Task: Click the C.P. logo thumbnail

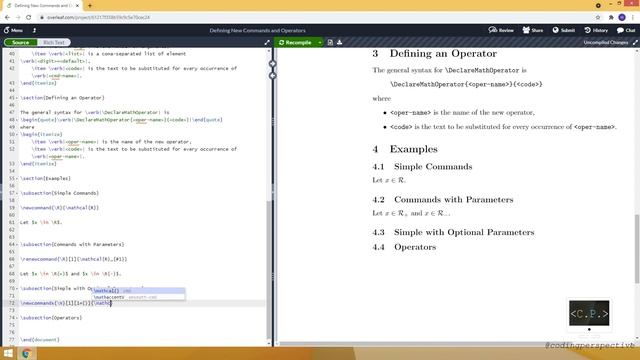Action: click(x=589, y=313)
